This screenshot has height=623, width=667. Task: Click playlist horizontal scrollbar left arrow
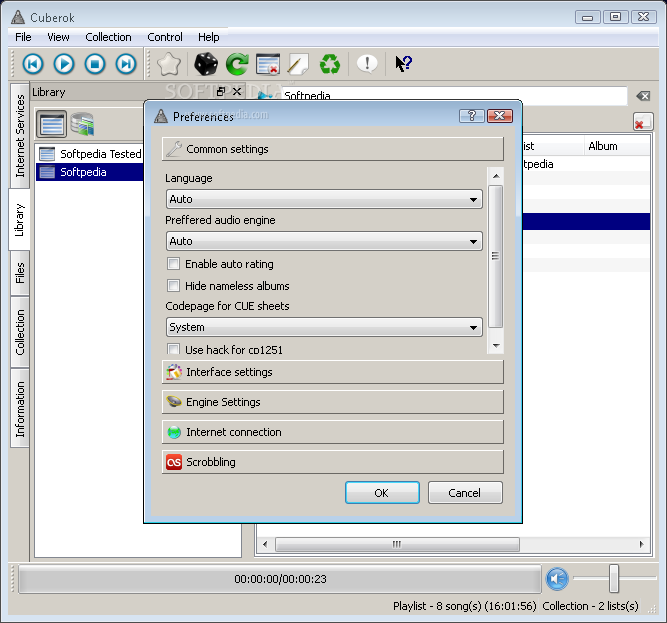[265, 544]
